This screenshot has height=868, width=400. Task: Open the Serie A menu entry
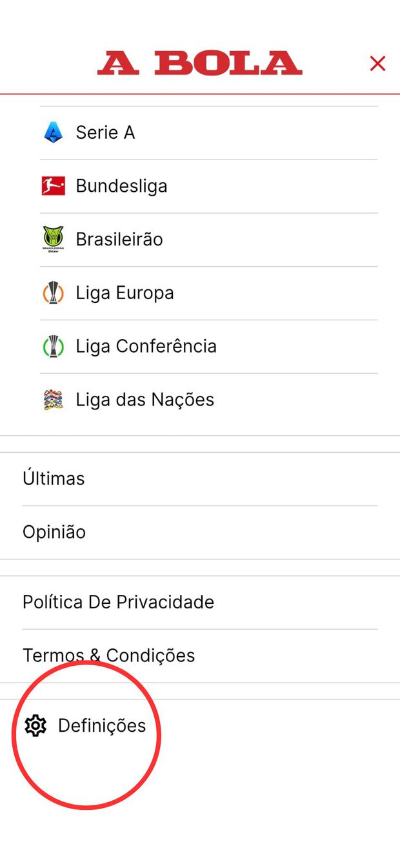pyautogui.click(x=105, y=133)
